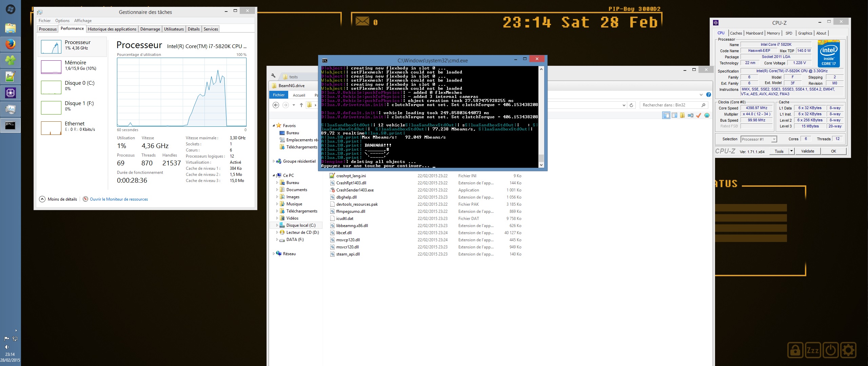This screenshot has height=366, width=868.
Task: Expand the Documents folder node
Action: (x=277, y=190)
